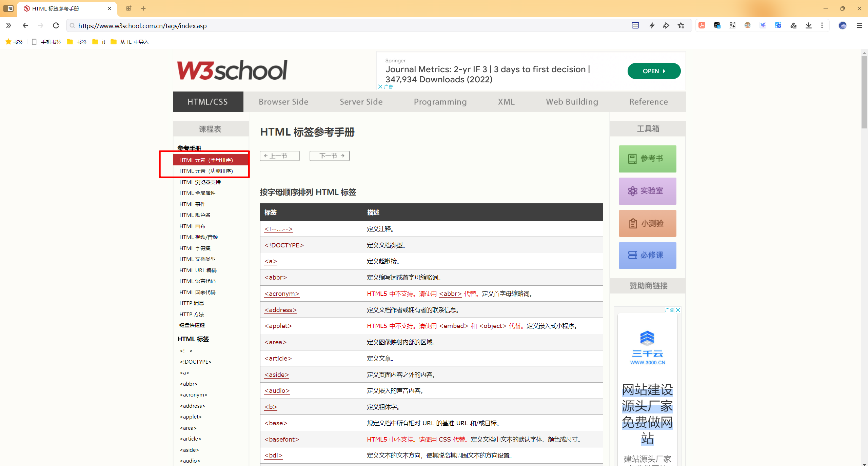Click the workspace icon left of the tab

8,8
